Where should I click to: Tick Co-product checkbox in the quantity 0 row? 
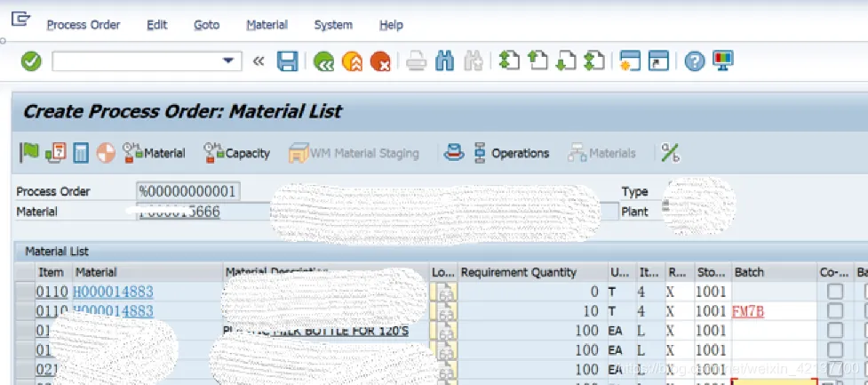(x=835, y=292)
